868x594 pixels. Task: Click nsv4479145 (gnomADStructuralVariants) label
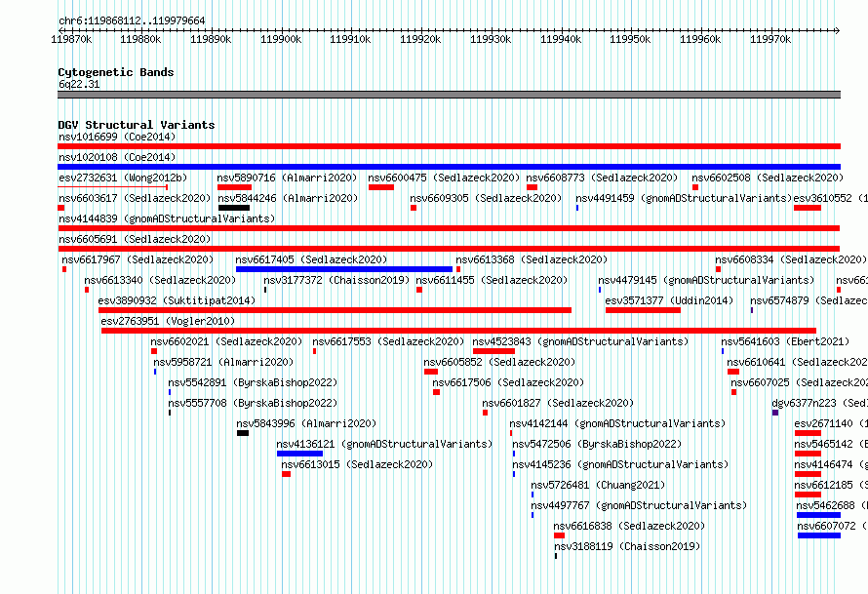[x=706, y=280]
